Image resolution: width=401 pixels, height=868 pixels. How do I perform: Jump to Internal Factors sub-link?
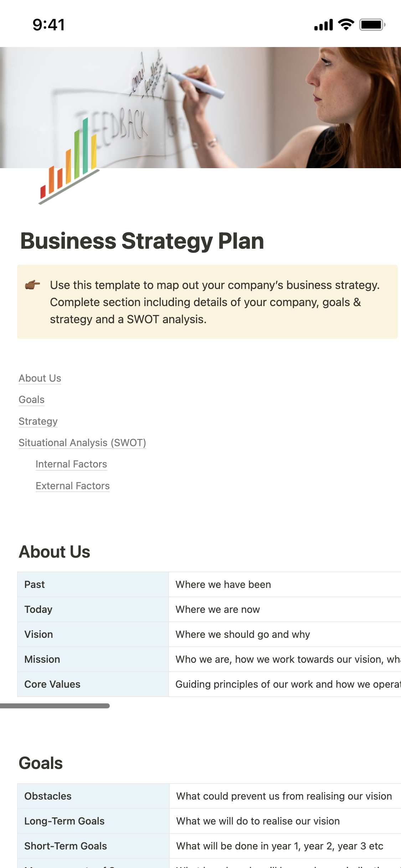pyautogui.click(x=71, y=464)
